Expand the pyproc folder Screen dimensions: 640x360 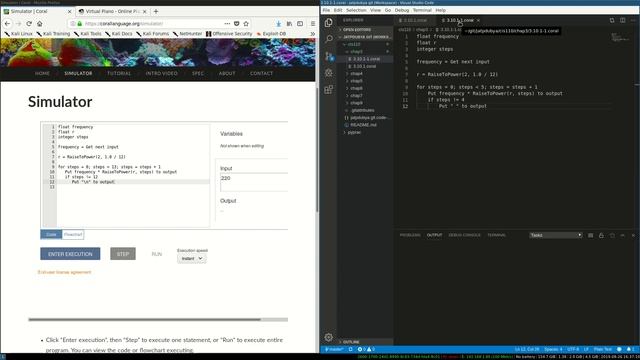(x=353, y=132)
